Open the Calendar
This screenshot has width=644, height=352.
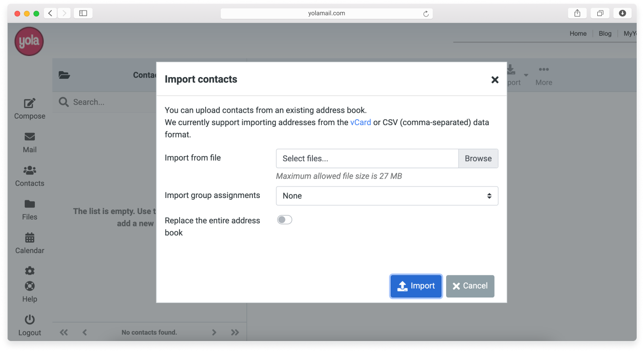point(29,243)
